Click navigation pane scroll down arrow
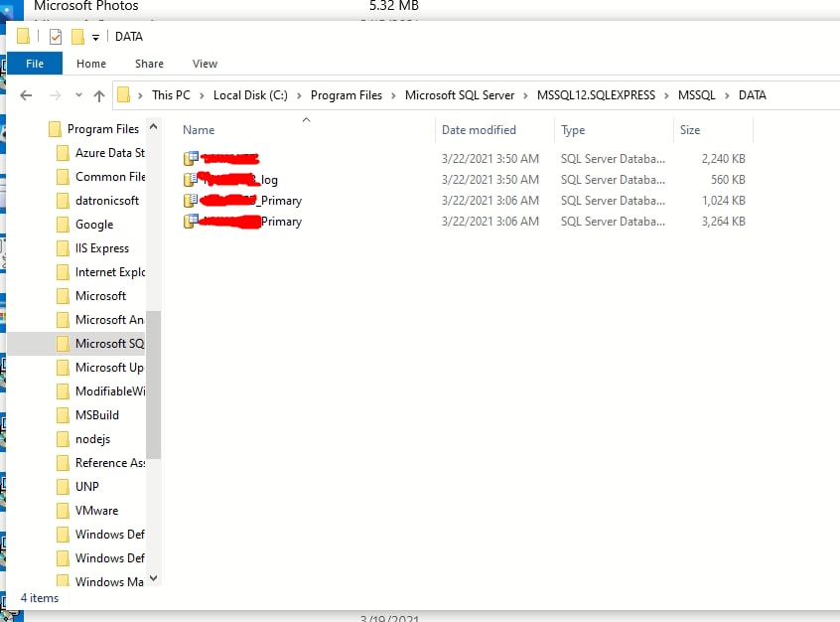 pos(154,578)
